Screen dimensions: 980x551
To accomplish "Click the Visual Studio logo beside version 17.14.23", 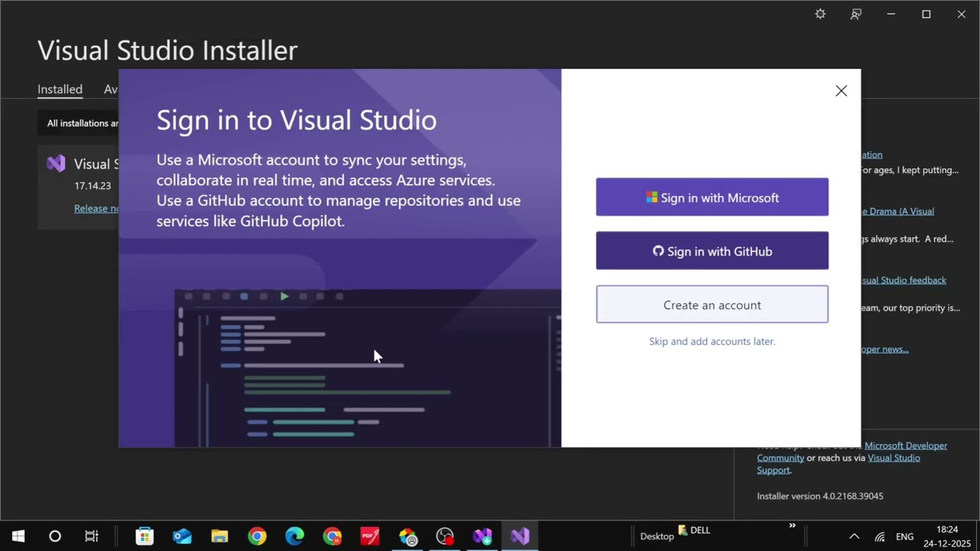I will pyautogui.click(x=56, y=164).
